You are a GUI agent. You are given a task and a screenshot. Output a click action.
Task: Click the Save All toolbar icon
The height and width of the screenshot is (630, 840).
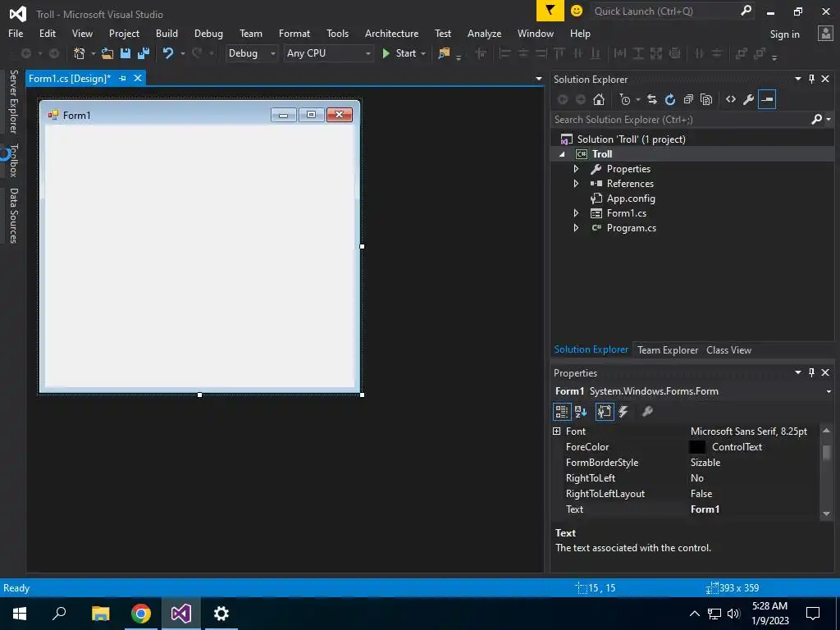tap(144, 53)
